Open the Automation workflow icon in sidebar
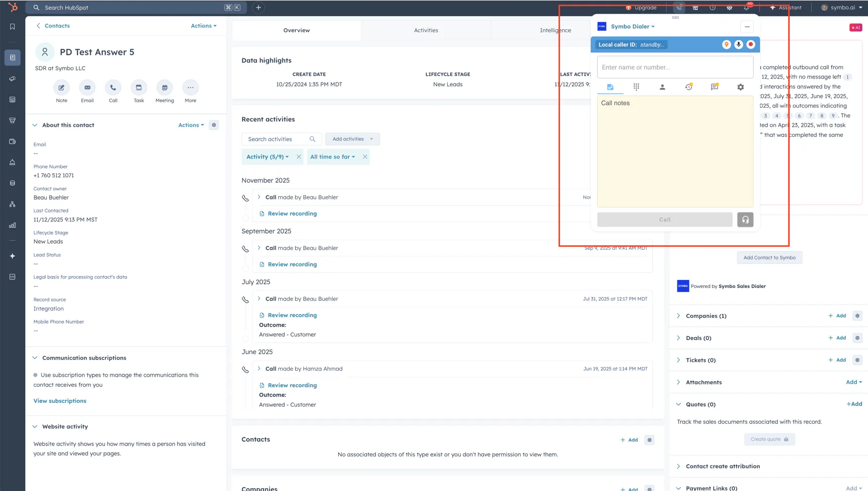 13,204
